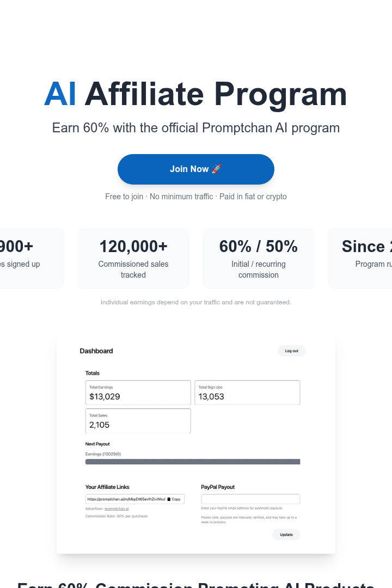The height and width of the screenshot is (588, 392).
Task: Click the Earn 60% Commission heading below
Action: click(196, 585)
